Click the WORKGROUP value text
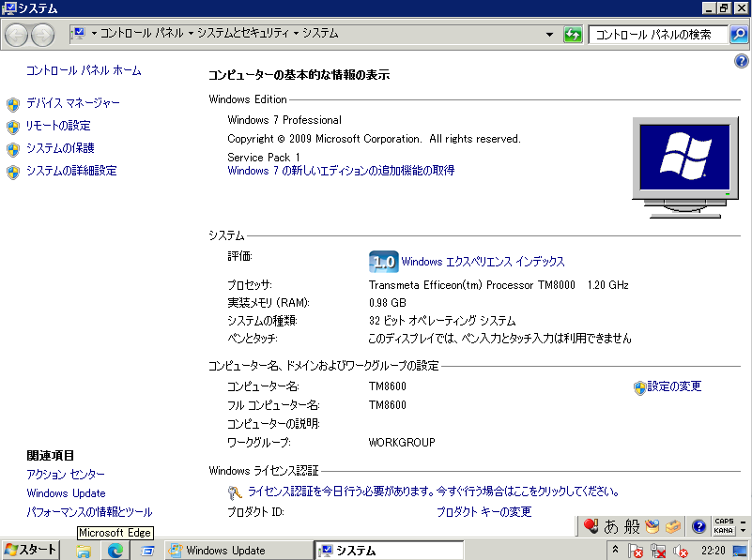The height and width of the screenshot is (560, 752). pyautogui.click(x=402, y=442)
